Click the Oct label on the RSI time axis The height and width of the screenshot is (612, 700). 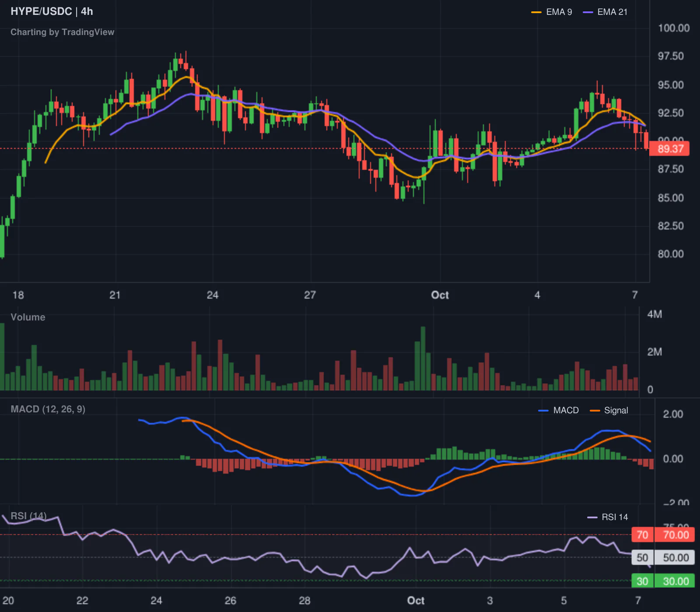point(416,601)
